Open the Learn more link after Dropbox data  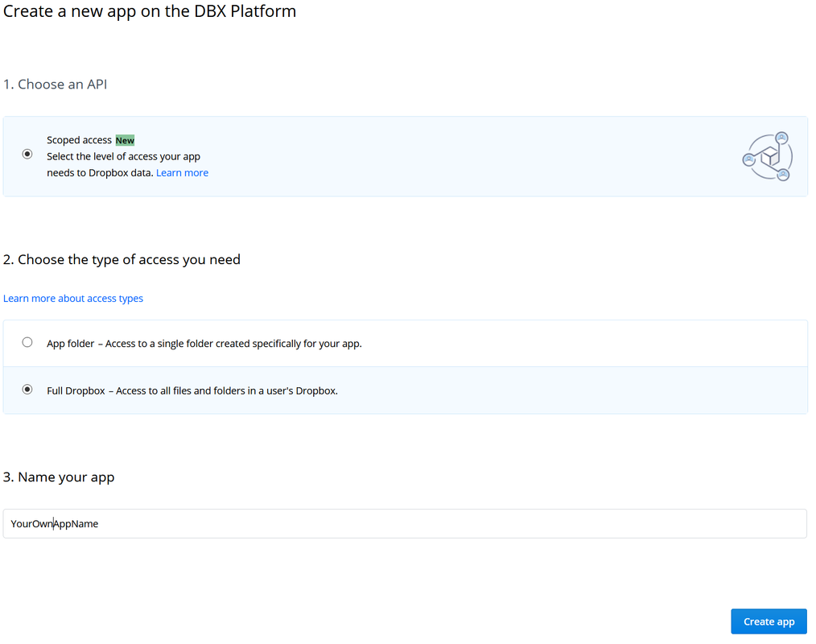(x=182, y=173)
